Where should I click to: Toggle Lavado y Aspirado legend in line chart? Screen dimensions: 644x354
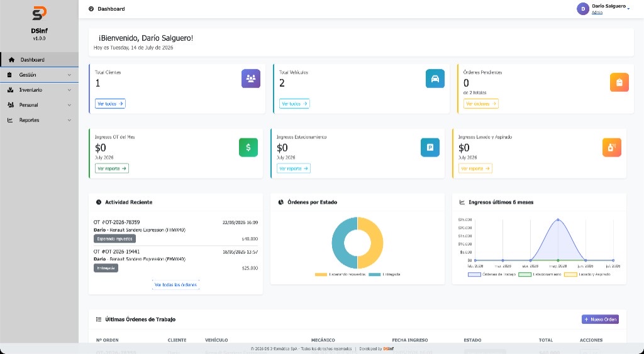[x=587, y=274]
